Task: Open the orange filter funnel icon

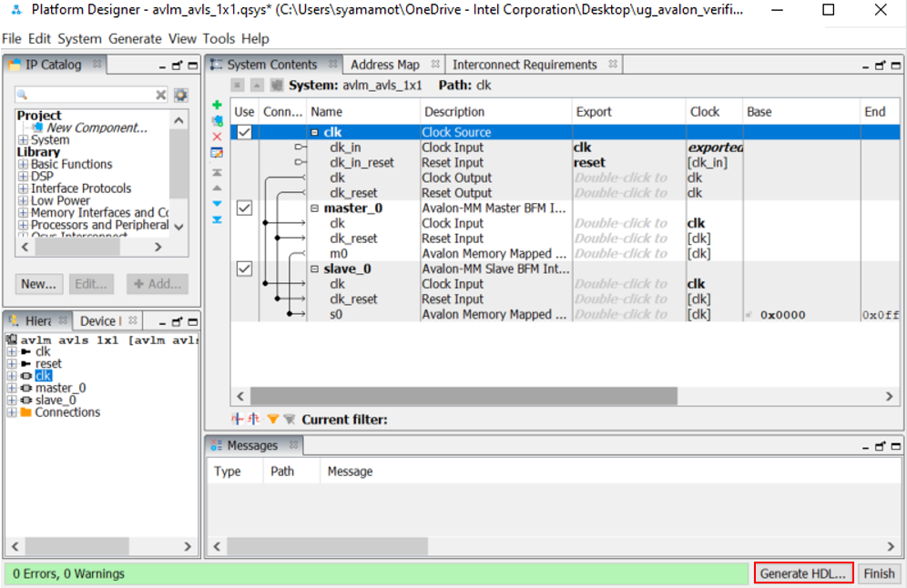Action: [272, 420]
